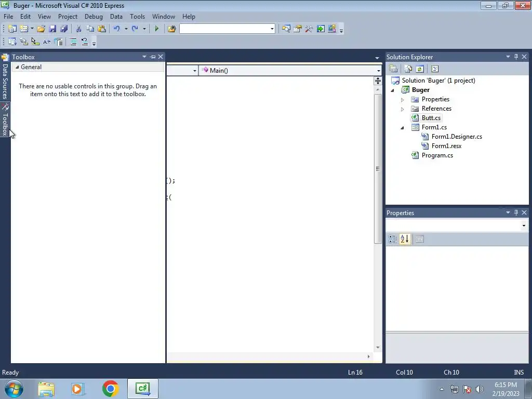Click the Paste clipboard icon

click(101, 29)
